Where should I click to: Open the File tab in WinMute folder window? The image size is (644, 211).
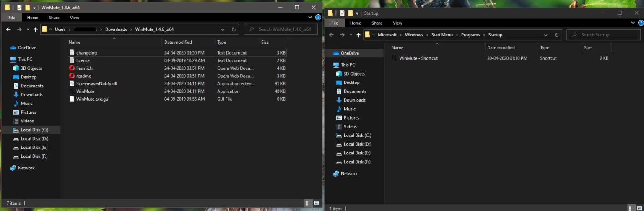point(12,18)
